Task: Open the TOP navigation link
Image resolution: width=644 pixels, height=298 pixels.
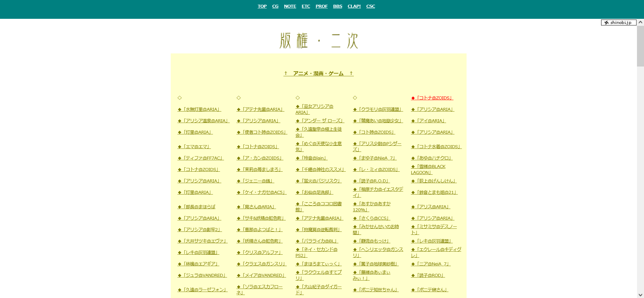Action: 262,6
